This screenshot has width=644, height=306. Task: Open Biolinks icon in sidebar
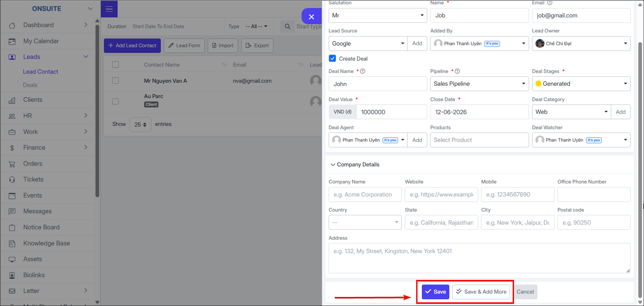(x=12, y=276)
